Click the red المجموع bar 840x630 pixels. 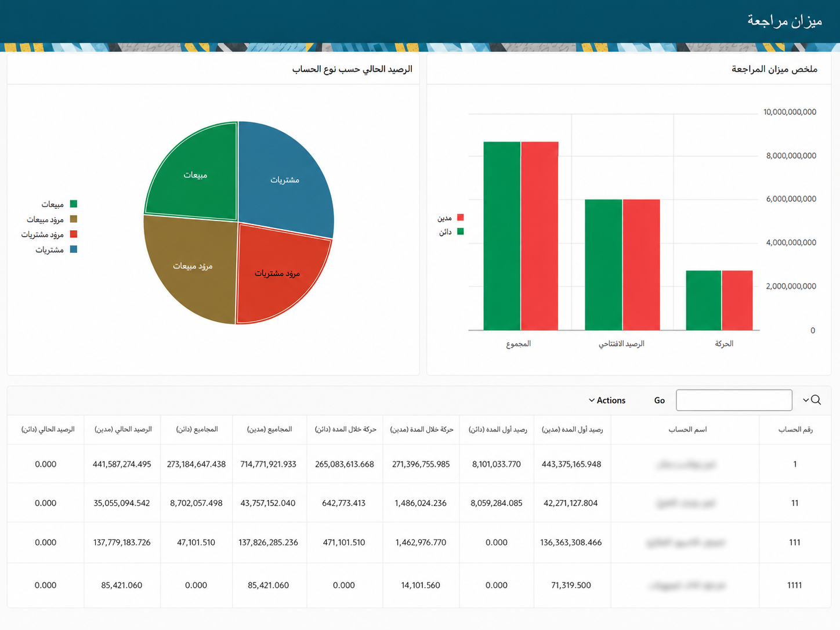pos(540,236)
